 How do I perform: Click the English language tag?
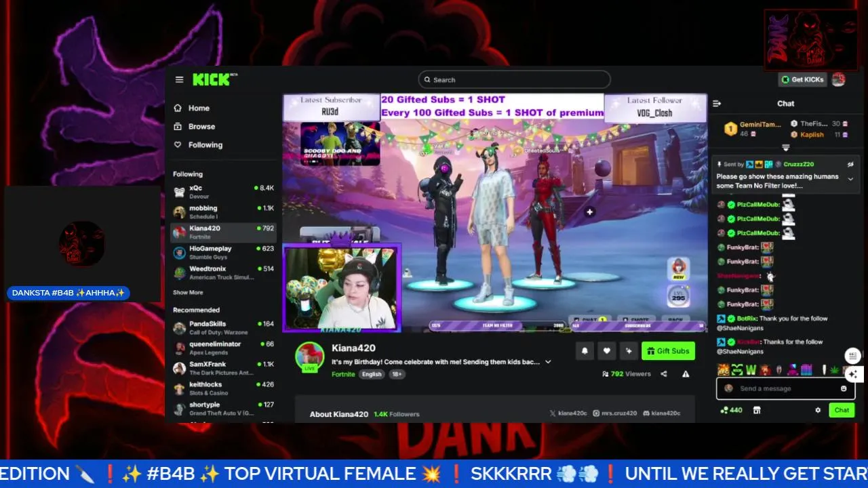[372, 374]
